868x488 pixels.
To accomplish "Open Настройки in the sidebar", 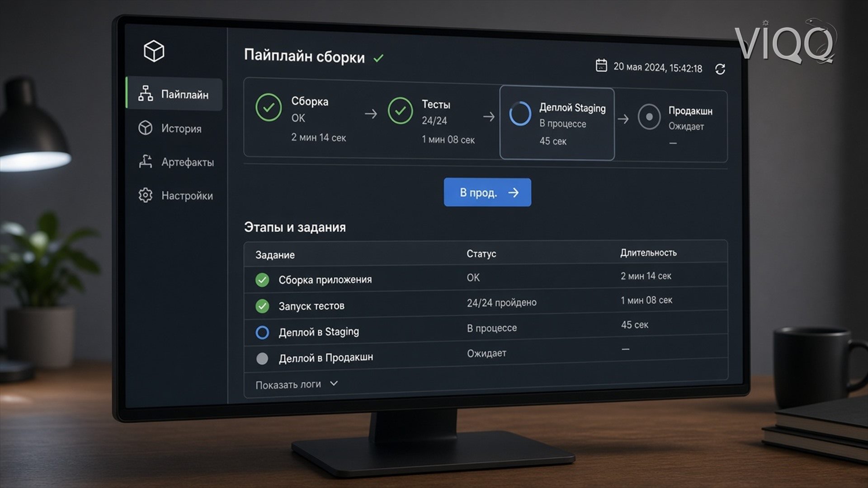I will click(x=176, y=196).
